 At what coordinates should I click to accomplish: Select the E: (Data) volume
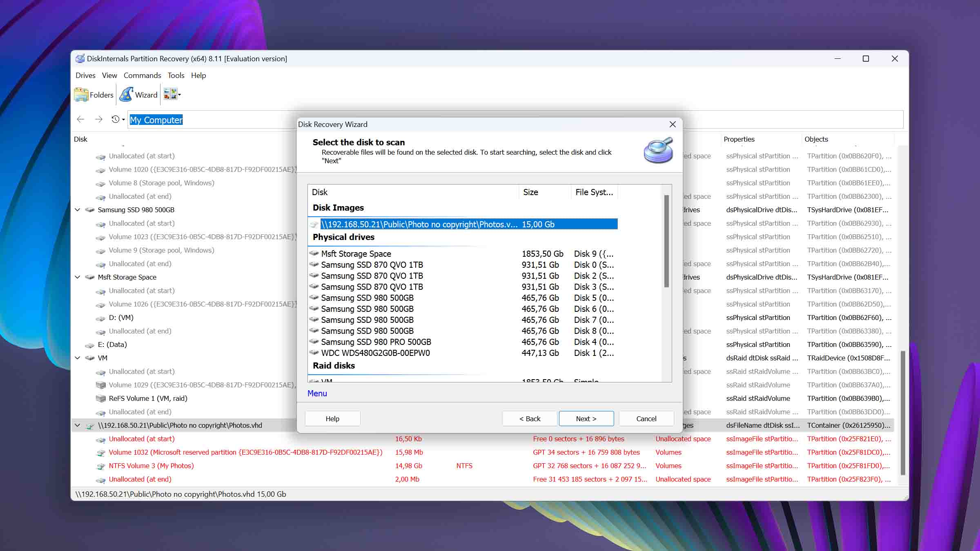click(112, 344)
